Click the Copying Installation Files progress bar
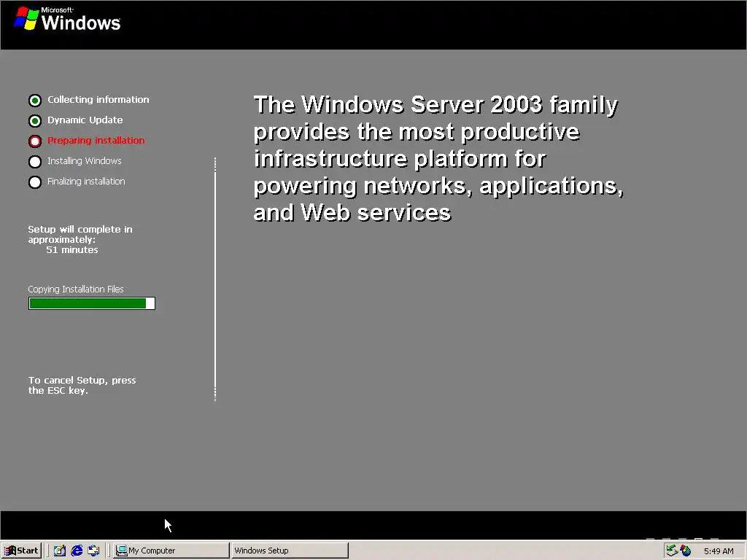 click(91, 303)
